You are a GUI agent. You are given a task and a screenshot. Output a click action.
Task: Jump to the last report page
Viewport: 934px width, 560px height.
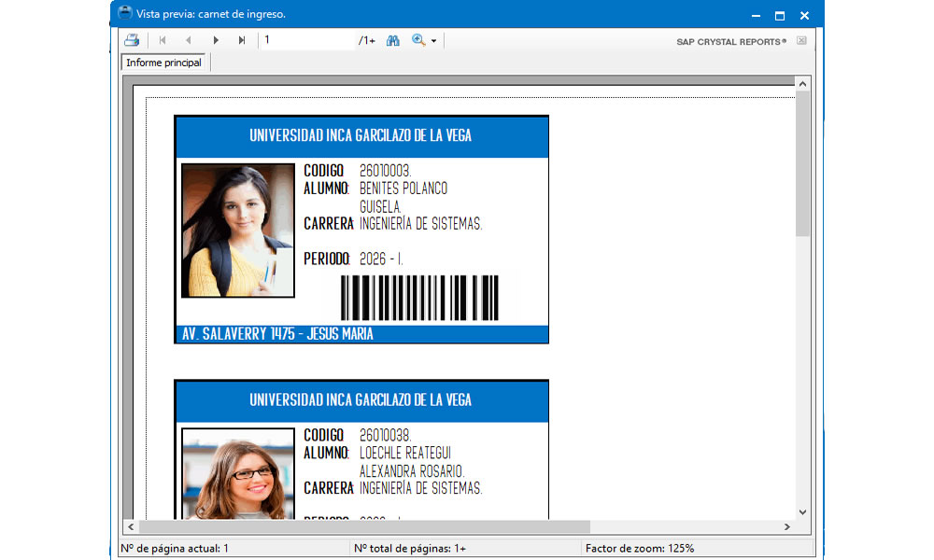tap(242, 40)
